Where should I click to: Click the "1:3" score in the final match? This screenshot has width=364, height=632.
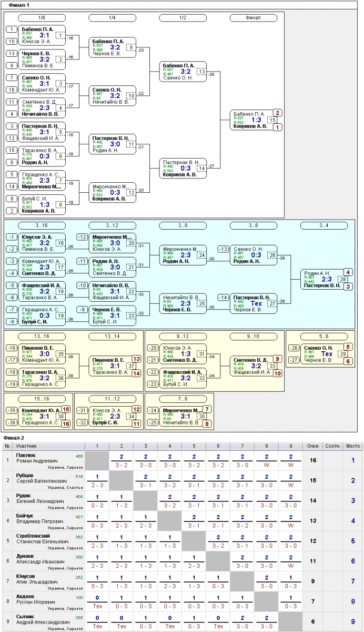click(256, 120)
